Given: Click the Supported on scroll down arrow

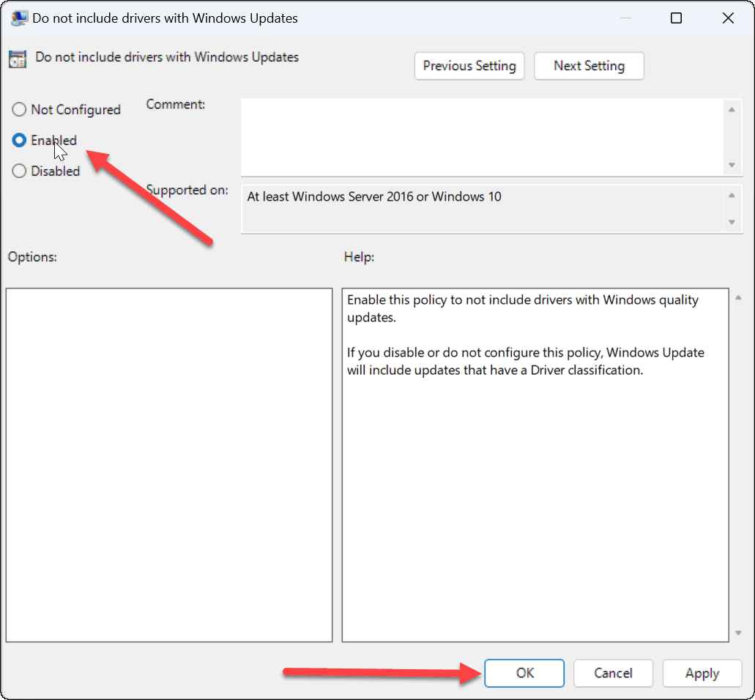Looking at the screenshot, I should [x=731, y=222].
